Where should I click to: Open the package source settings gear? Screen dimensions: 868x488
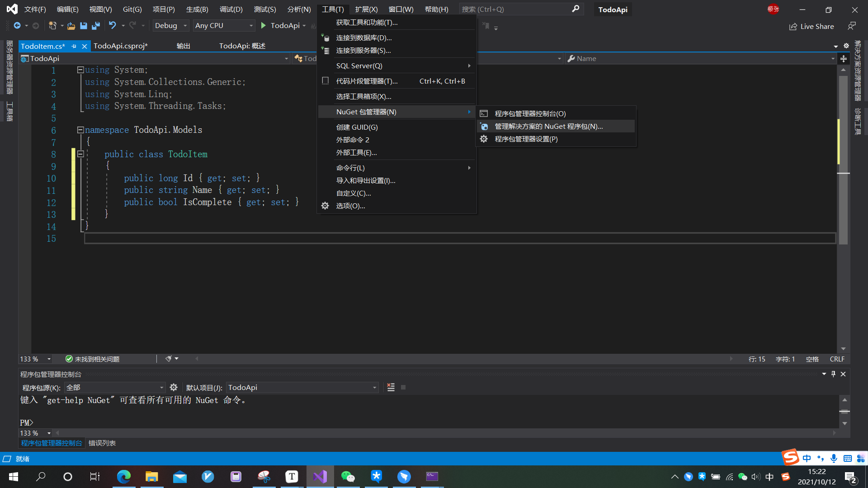(x=174, y=387)
